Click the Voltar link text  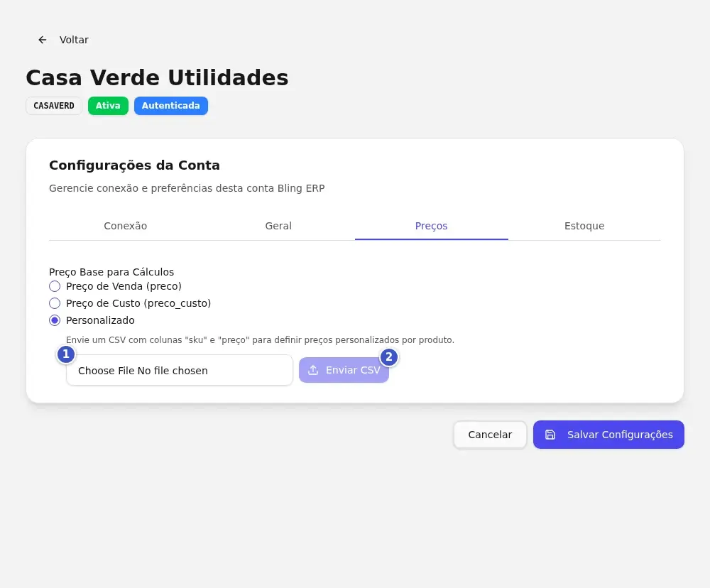(74, 40)
